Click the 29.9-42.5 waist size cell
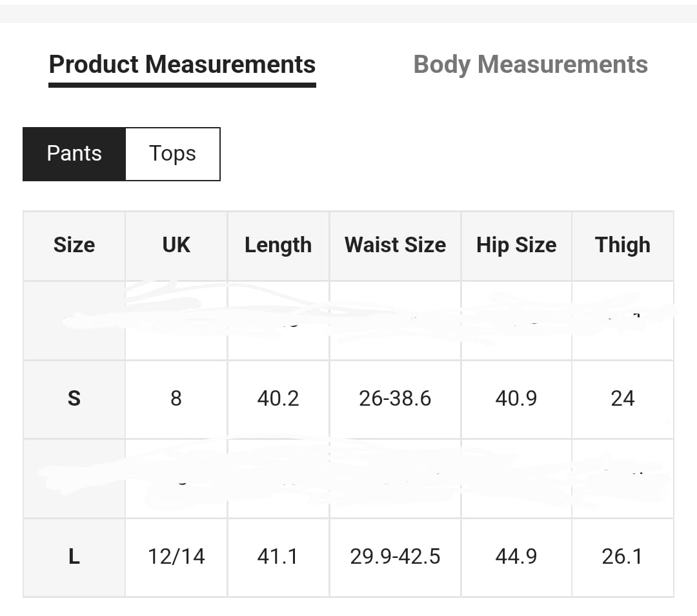 (395, 557)
